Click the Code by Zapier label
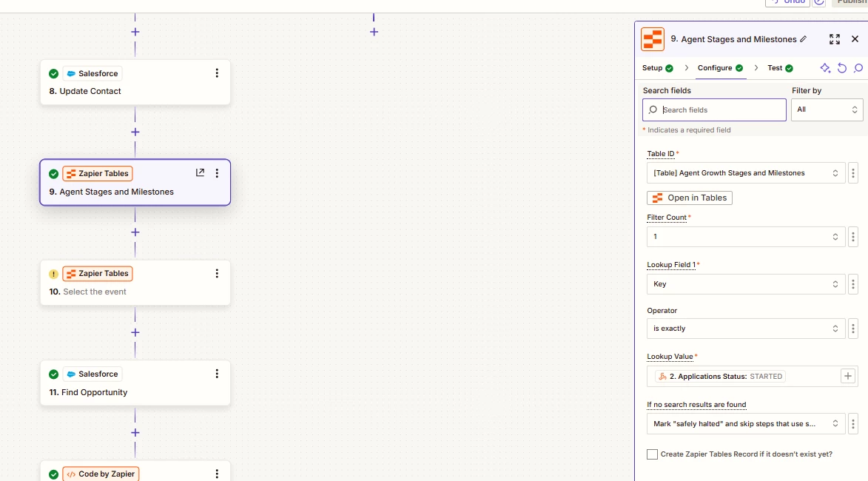 (101, 474)
